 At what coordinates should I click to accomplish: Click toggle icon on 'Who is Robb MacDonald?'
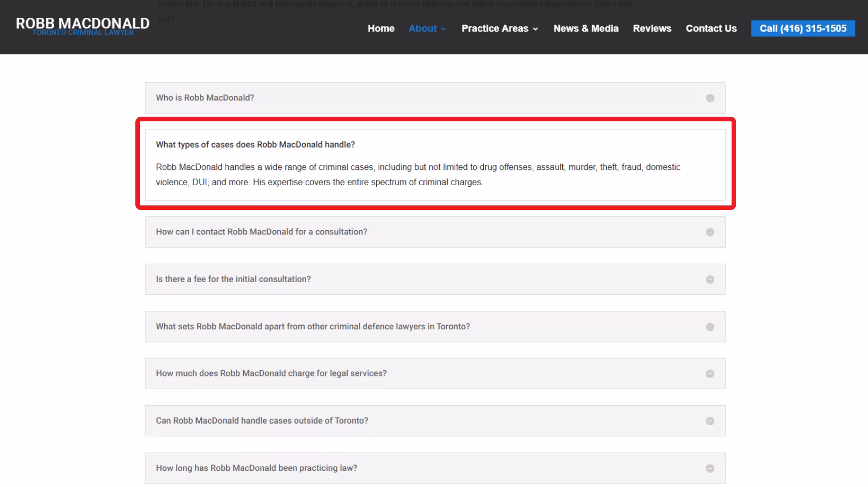tap(710, 98)
